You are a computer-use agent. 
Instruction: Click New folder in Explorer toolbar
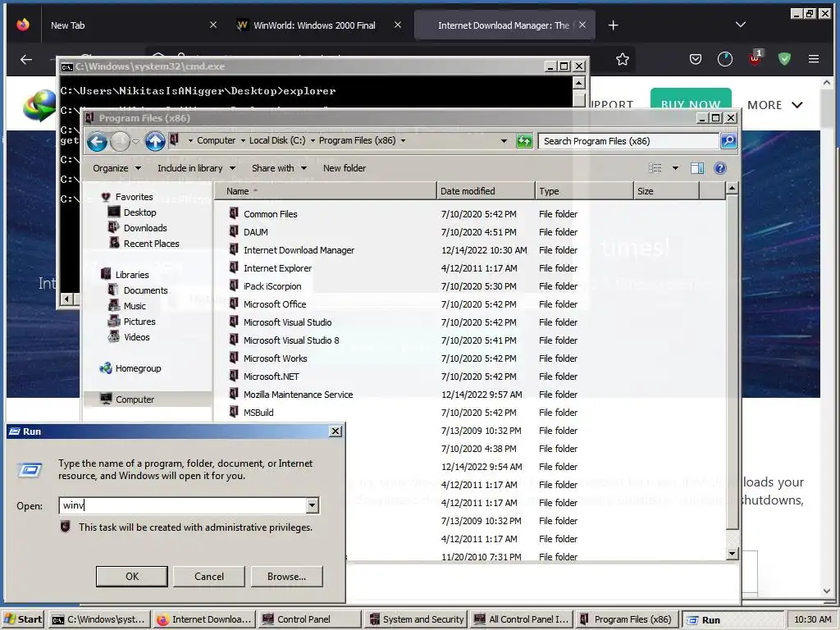pyautogui.click(x=345, y=168)
